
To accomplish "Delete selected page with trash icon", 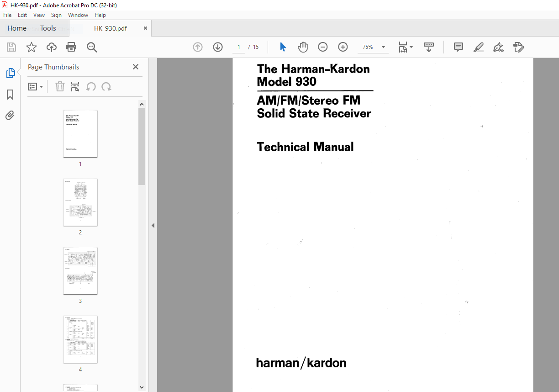I will pos(60,86).
